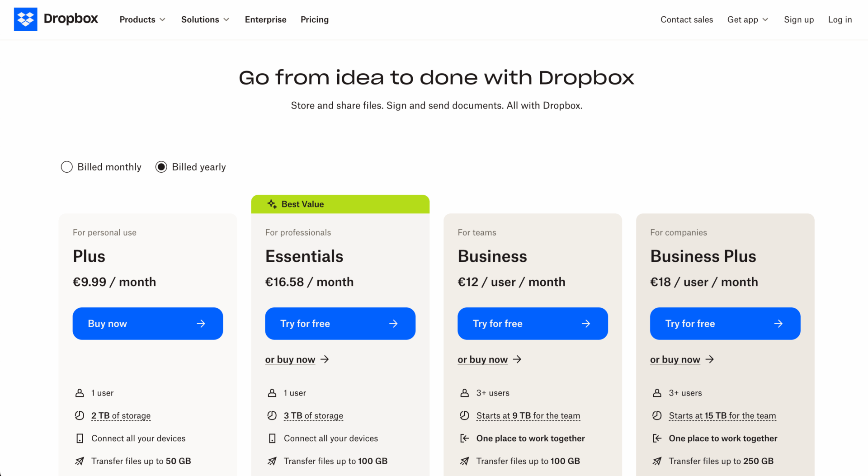
Task: Click the '€12 / user / month' price
Action: 512,282
